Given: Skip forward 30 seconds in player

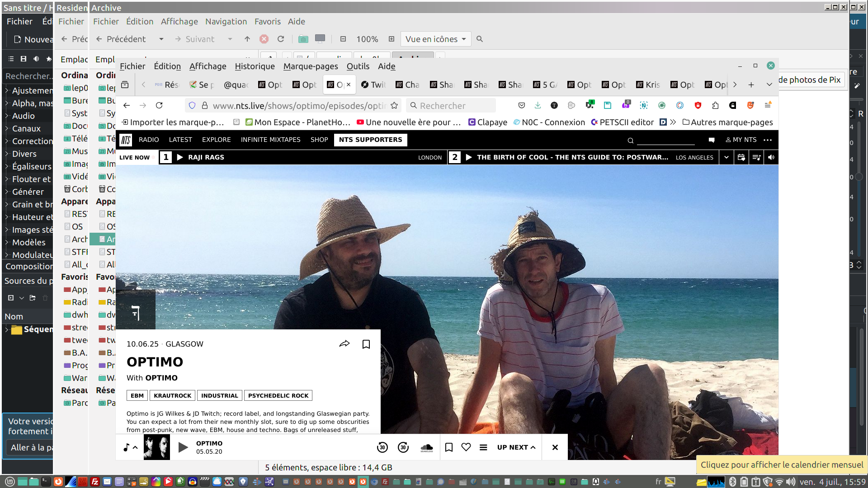Looking at the screenshot, I should (403, 447).
